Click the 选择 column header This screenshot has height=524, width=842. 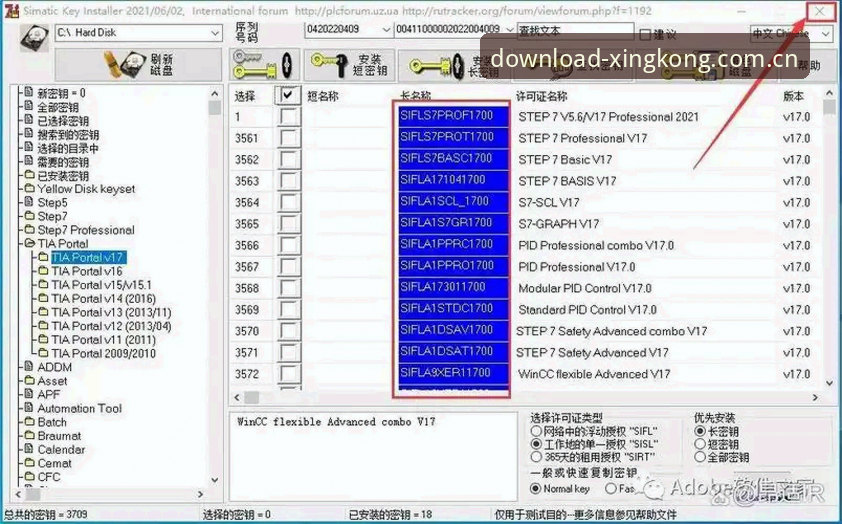tap(244, 96)
